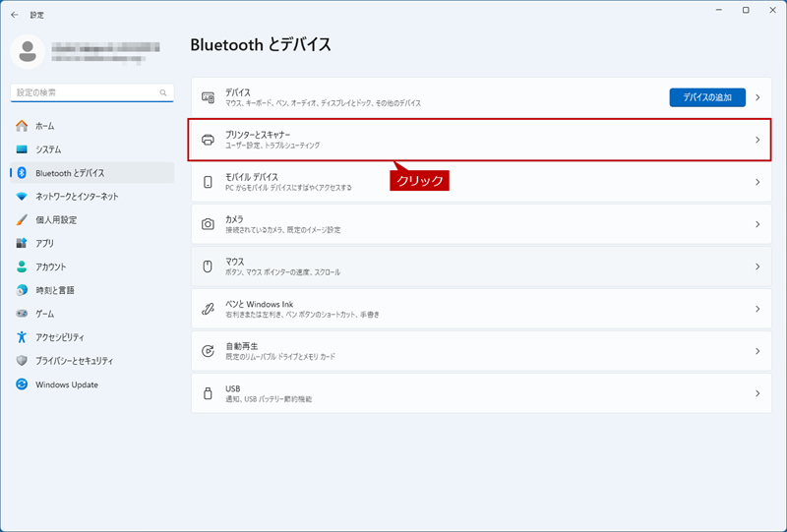This screenshot has height=532, width=787.
Task: Select Bluetooth とデバイス label in the sidebar
Action: 70,173
